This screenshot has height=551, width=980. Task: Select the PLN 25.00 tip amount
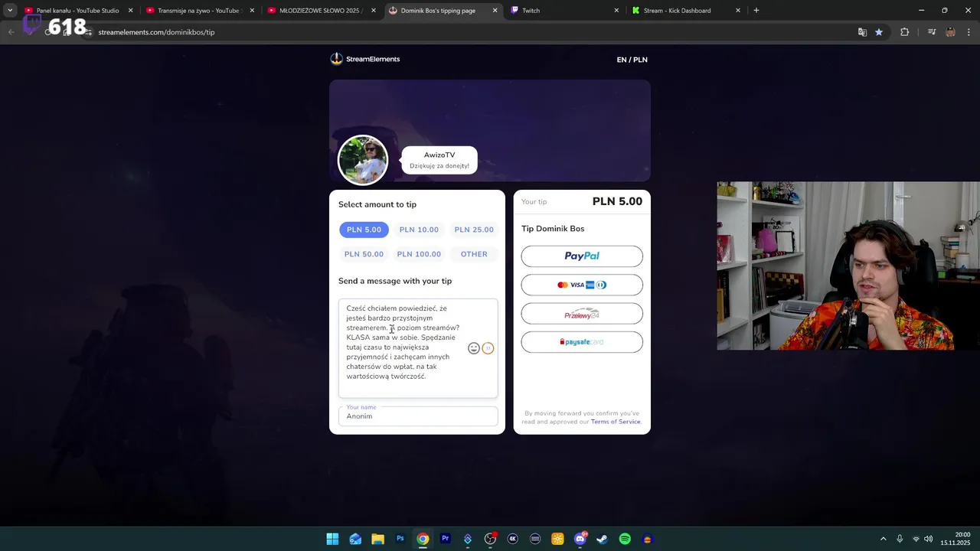[474, 230]
